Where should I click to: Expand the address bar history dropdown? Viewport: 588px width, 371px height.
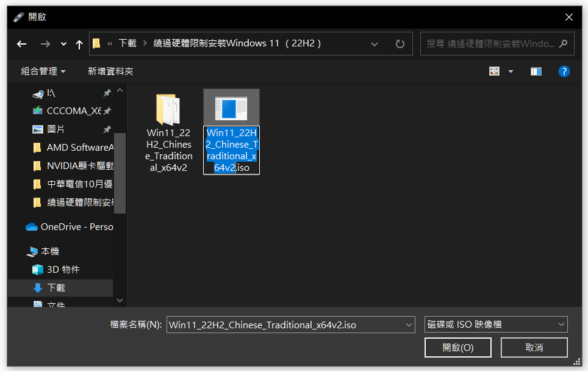tap(374, 44)
